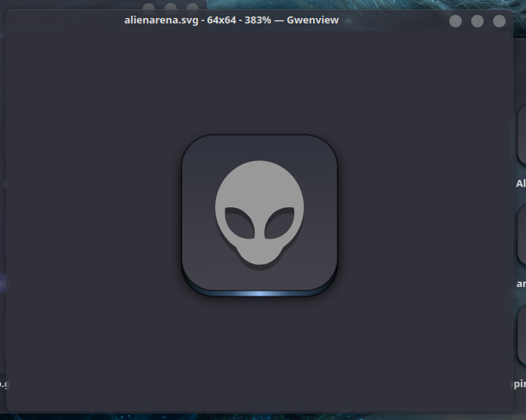Select thumbnail above the "ar" label
526x420 pixels.
click(x=521, y=235)
